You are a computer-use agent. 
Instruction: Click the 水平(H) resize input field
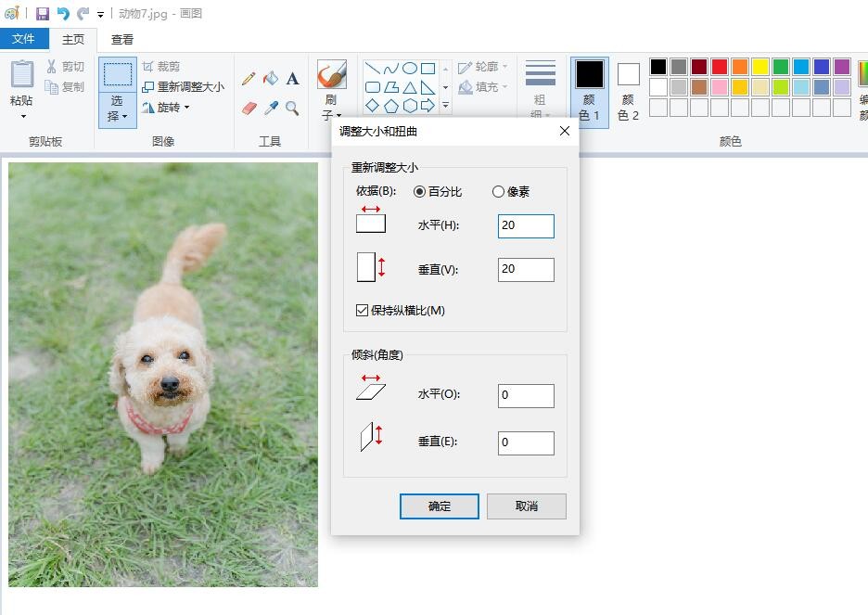[x=526, y=225]
